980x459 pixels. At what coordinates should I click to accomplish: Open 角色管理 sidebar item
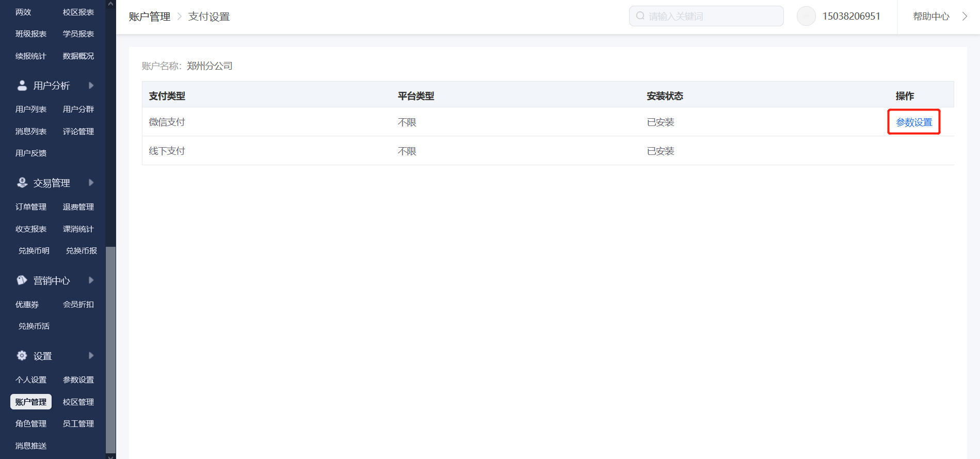(x=31, y=424)
